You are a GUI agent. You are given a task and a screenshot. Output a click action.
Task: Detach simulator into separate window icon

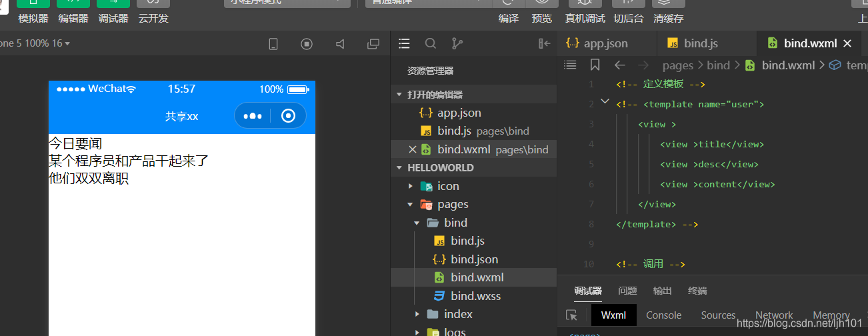coord(373,44)
